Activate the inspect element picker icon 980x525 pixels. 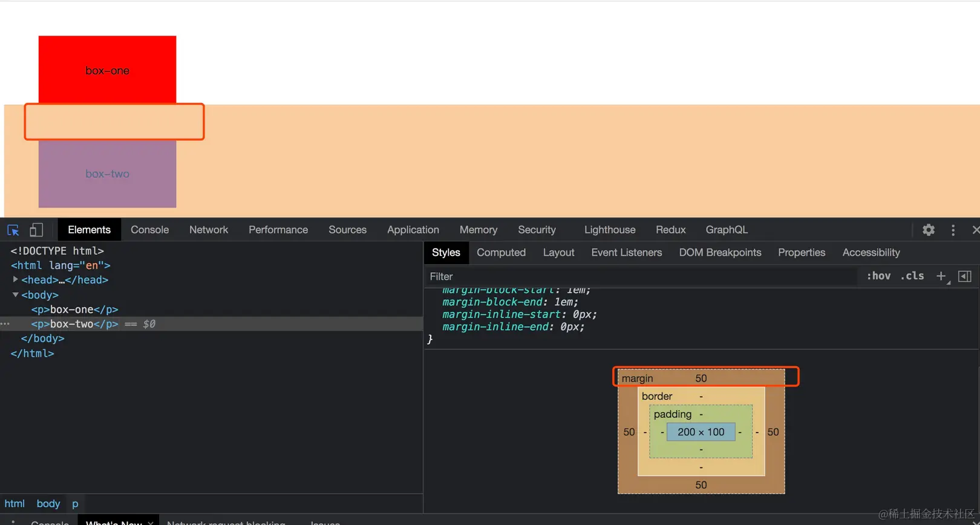click(13, 230)
